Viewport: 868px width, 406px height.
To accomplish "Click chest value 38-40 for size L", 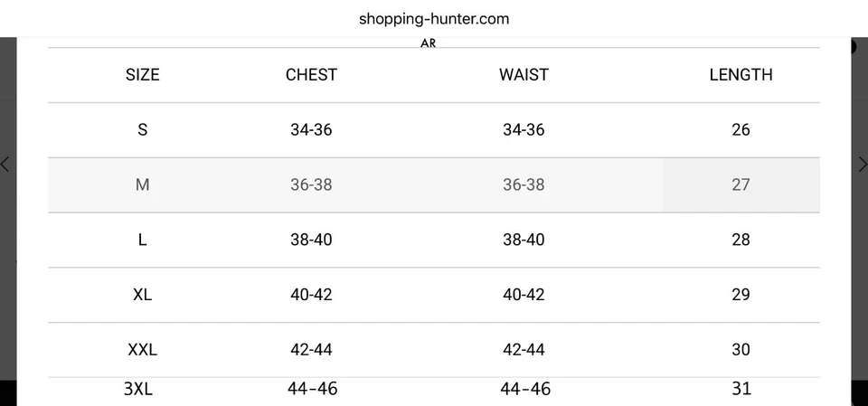I will [311, 241].
